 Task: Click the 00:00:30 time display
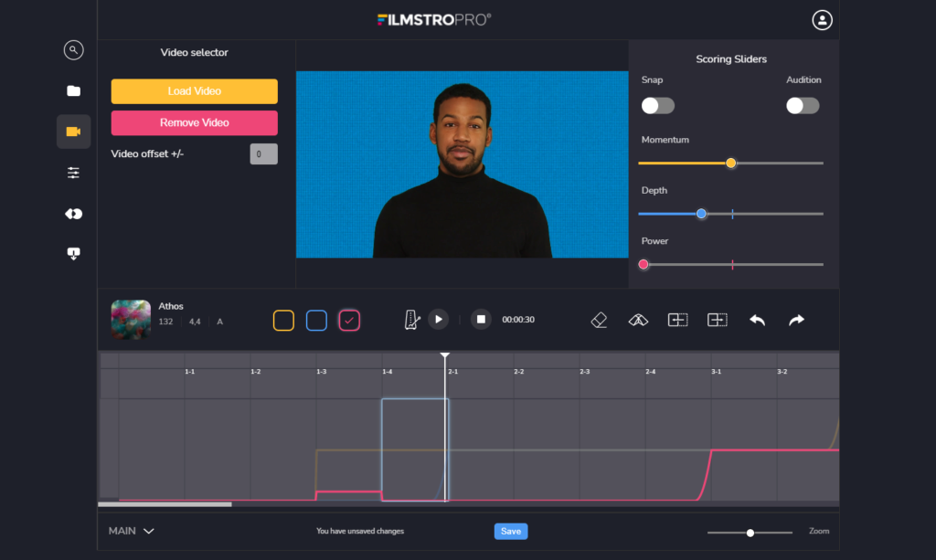(518, 320)
